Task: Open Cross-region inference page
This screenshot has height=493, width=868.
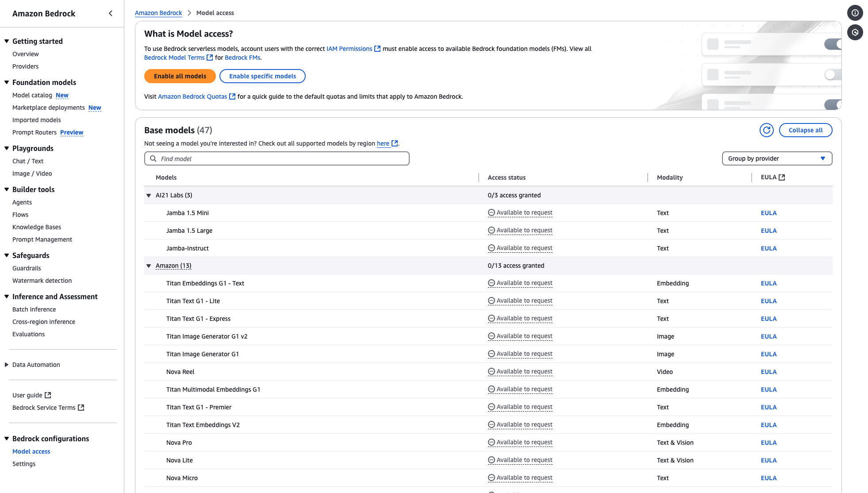Action: 44,322
